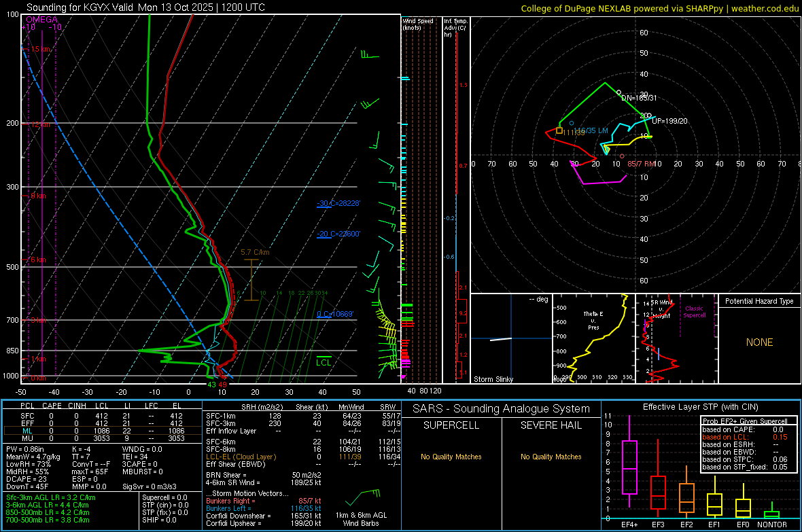This screenshot has width=802, height=532.
Task: Select the 'based on STP_fixed:' row
Action: click(x=745, y=467)
